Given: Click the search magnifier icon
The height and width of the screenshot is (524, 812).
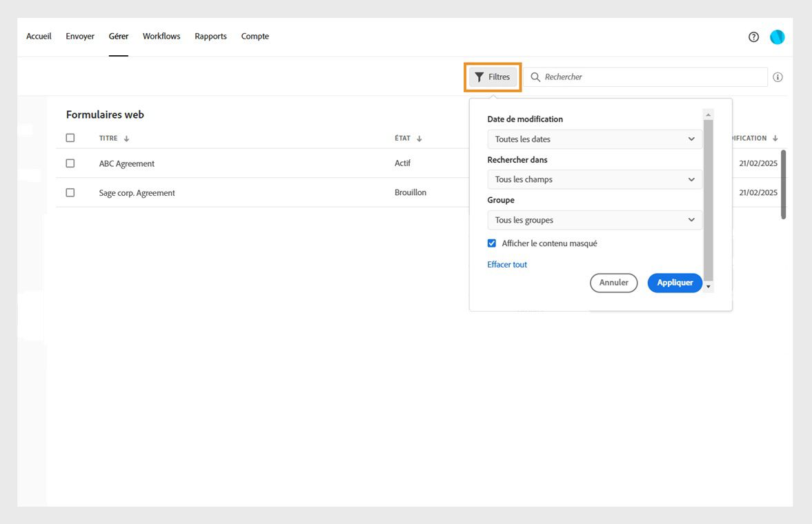Looking at the screenshot, I should [535, 77].
